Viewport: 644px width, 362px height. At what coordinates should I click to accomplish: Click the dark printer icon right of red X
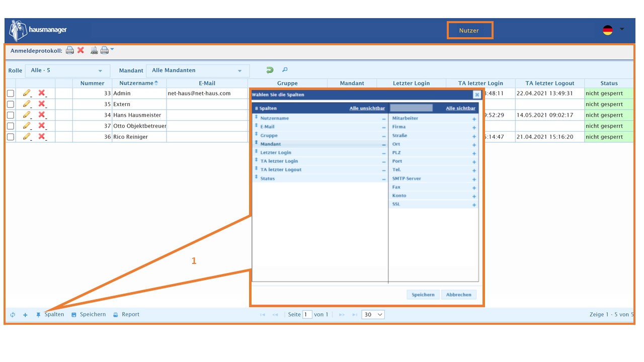94,50
